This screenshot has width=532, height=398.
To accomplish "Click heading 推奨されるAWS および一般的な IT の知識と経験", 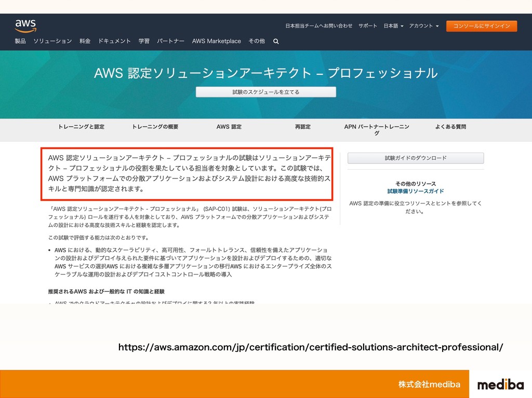I will pos(106,291).
